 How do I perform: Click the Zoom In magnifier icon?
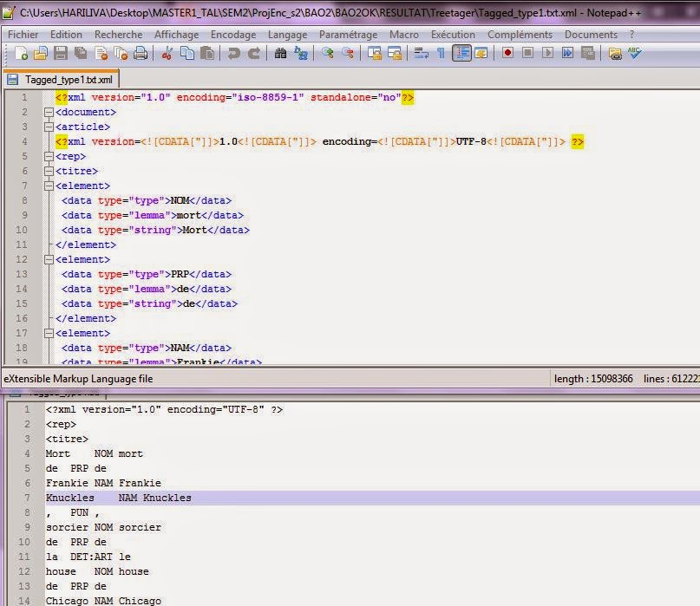328,53
